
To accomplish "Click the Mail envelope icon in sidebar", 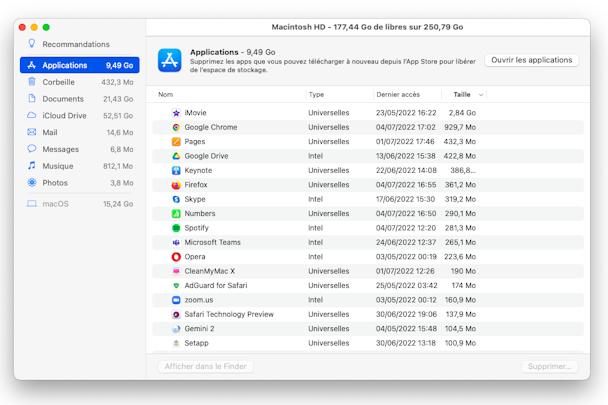I will [32, 132].
